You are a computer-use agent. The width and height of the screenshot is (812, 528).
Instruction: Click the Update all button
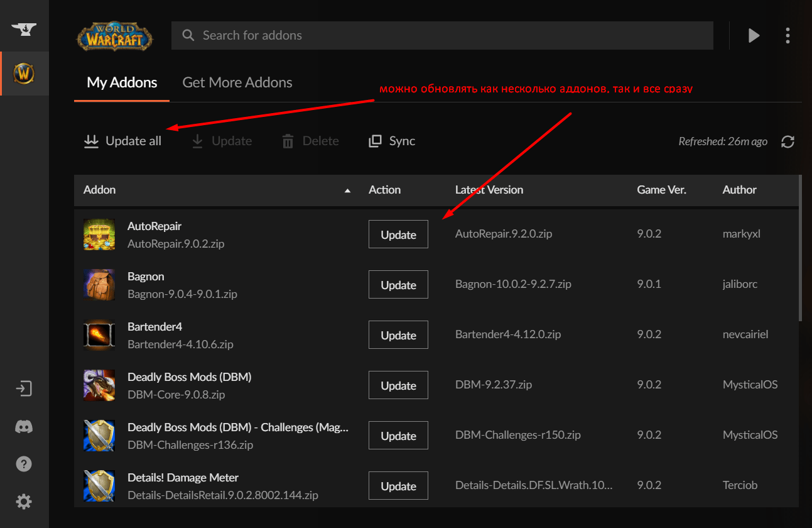(123, 141)
